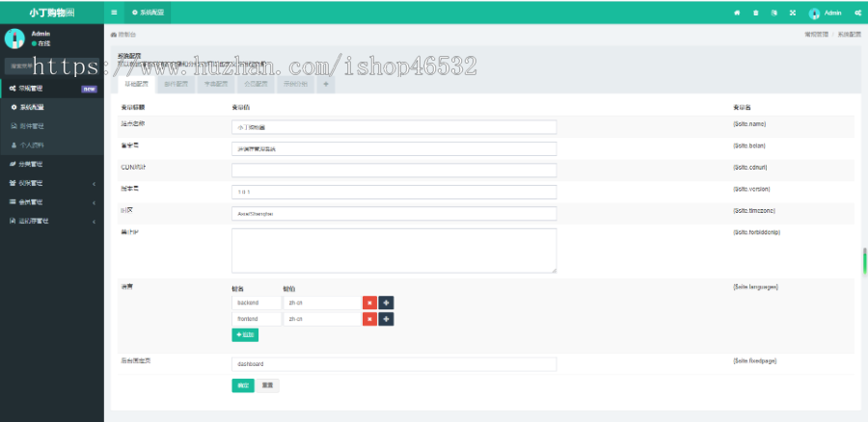Click the trash icon in top bar
Screen dimensions: 868x422
click(755, 13)
